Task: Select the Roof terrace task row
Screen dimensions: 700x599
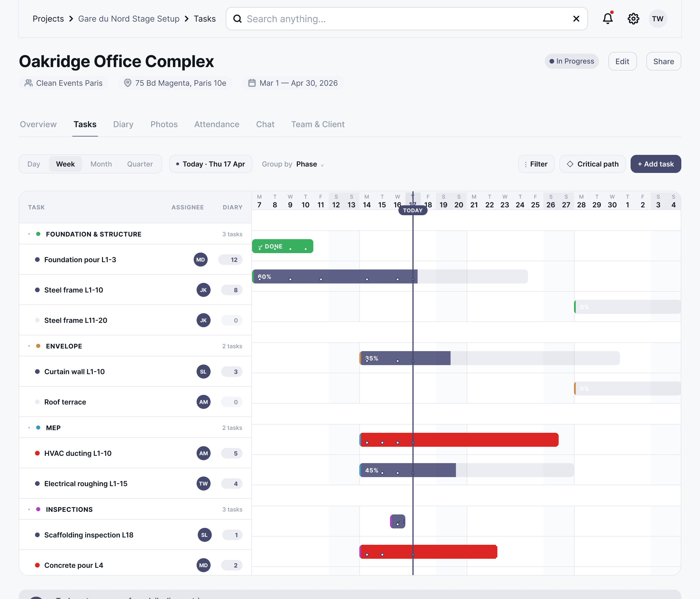Action: [135, 402]
